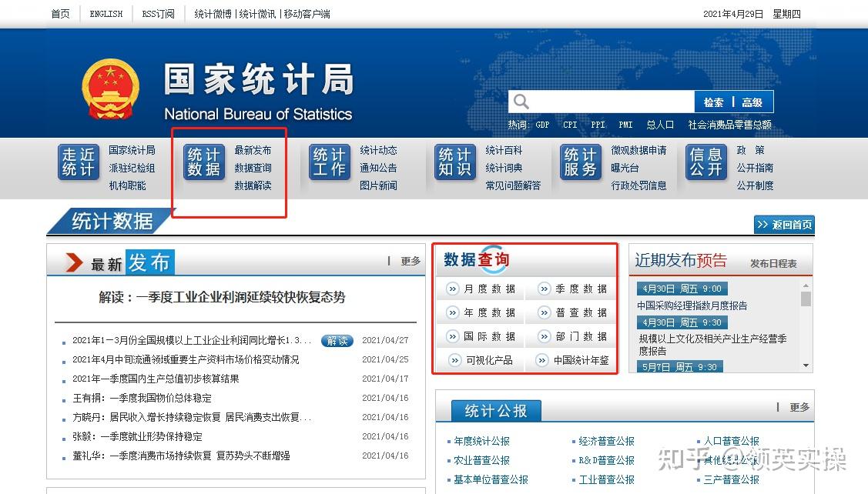Open 常见问题解答 link
This screenshot has height=494, width=868.
513,186
